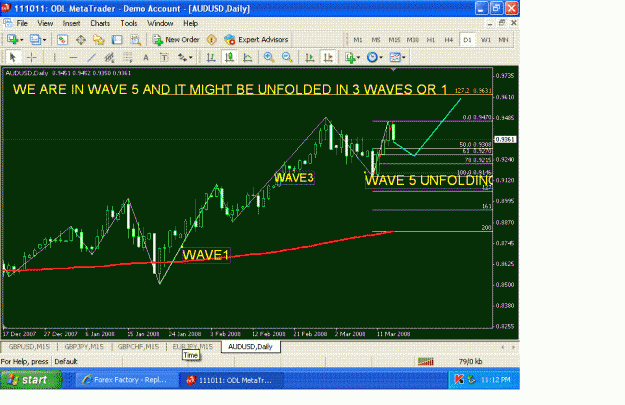Select the Text 'A' tool

pos(146,57)
